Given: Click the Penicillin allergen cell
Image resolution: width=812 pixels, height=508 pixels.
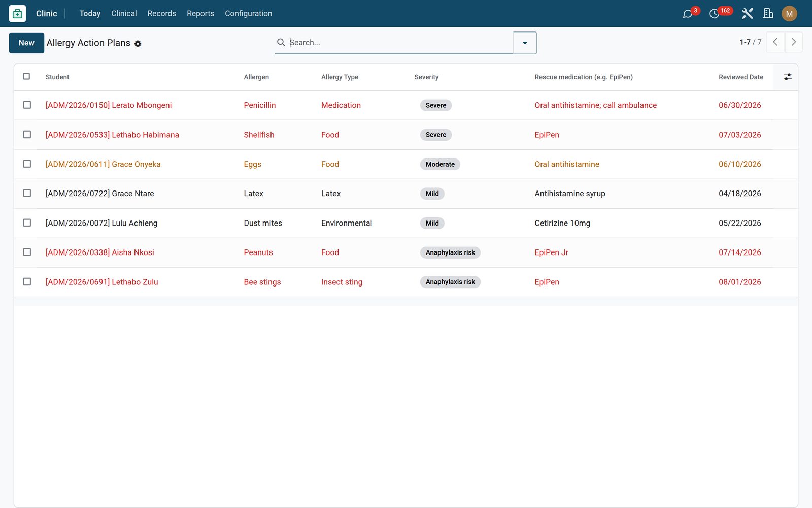Looking at the screenshot, I should click(260, 105).
